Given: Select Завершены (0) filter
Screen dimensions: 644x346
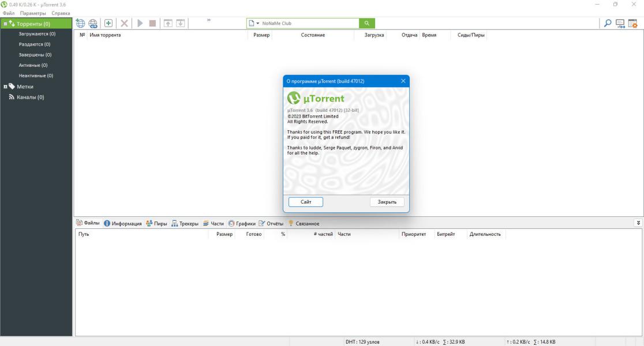Looking at the screenshot, I should tap(35, 55).
